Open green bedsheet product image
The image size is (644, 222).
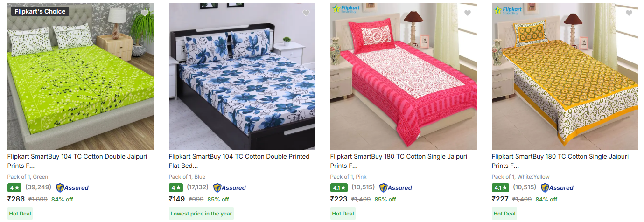pos(81,76)
